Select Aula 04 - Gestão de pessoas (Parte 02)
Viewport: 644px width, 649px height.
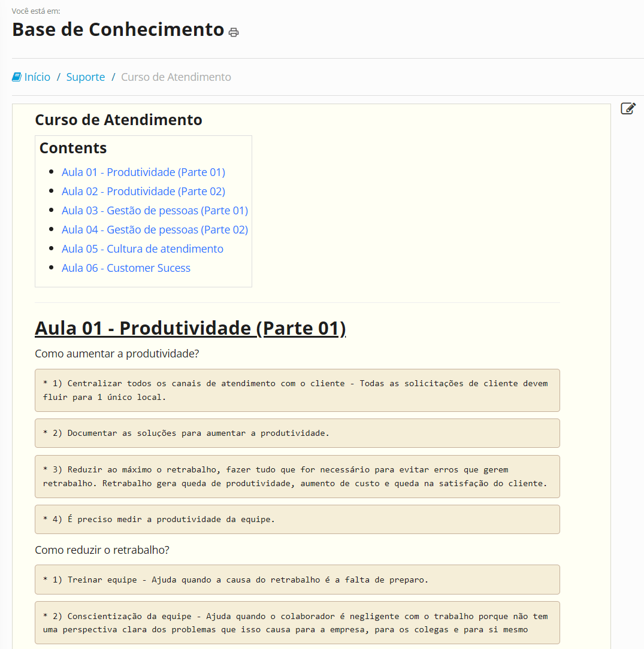point(155,230)
